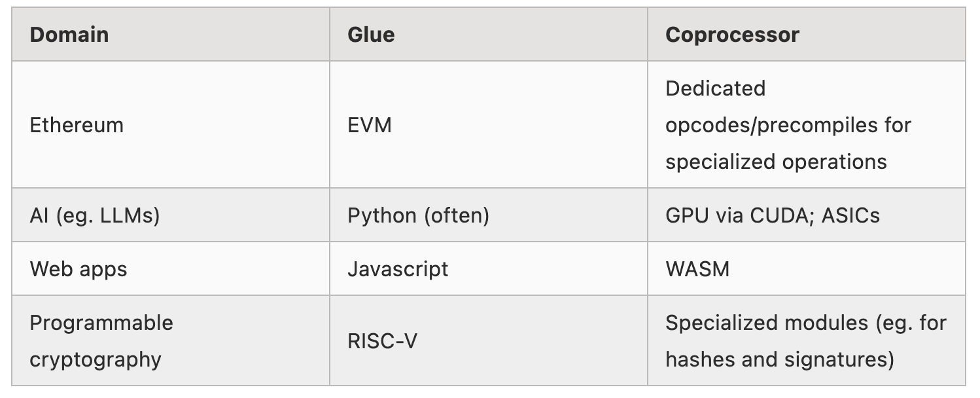Click the 'opcodes/precompiles for' text line
Viewport: 980px width, 398px height.
coord(788,125)
